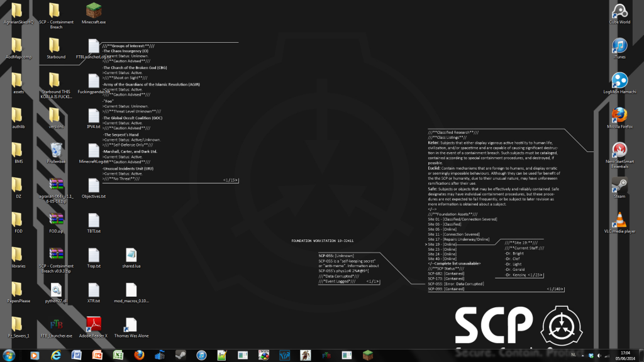
Task: Select the FOD folder icon
Action: (18, 221)
